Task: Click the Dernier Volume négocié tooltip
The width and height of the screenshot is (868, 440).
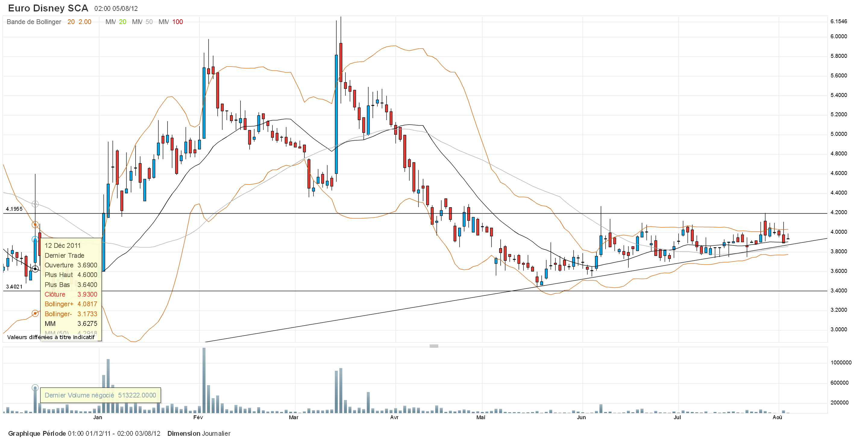Action: 100,395
